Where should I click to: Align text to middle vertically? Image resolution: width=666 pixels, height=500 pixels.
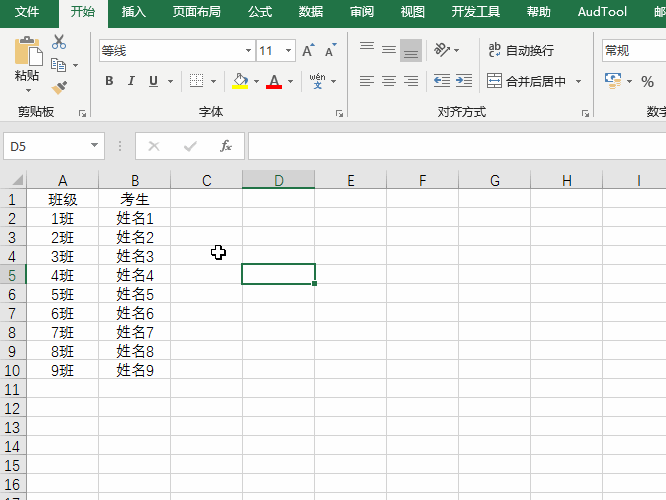coord(389,50)
